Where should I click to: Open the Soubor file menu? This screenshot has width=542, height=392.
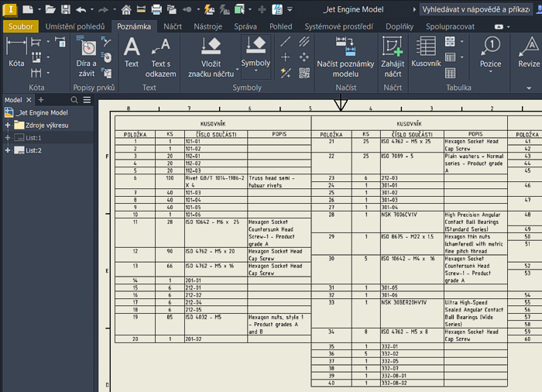pyautogui.click(x=20, y=26)
